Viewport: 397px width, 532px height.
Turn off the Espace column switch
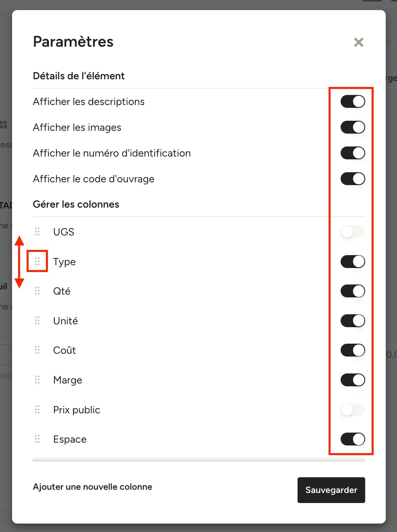[353, 439]
